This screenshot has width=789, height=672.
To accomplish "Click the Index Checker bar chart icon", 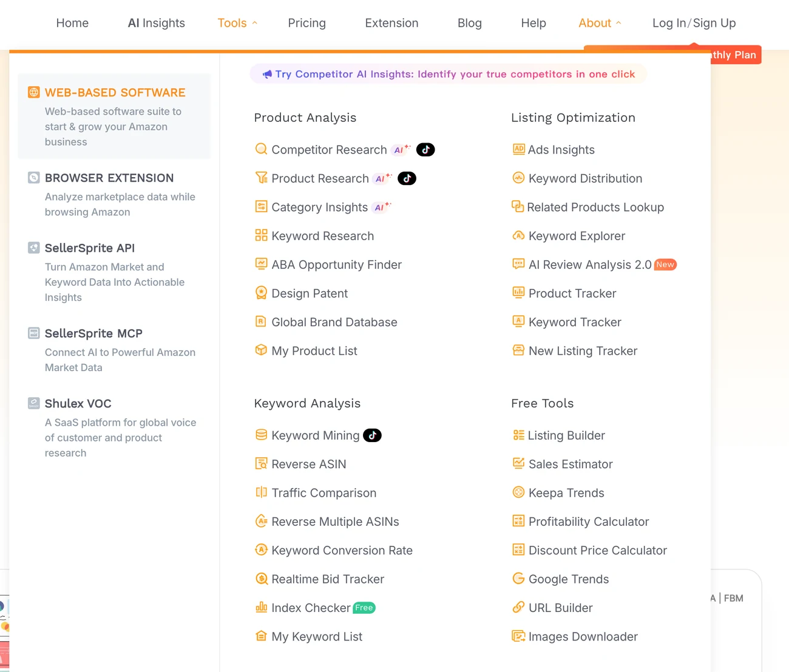I will pyautogui.click(x=261, y=607).
